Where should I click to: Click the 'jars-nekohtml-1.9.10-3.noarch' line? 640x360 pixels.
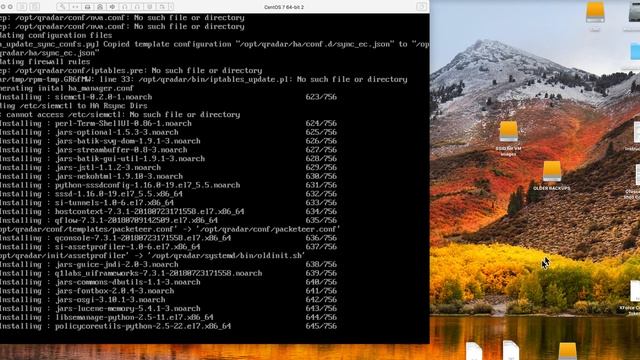tap(168, 176)
